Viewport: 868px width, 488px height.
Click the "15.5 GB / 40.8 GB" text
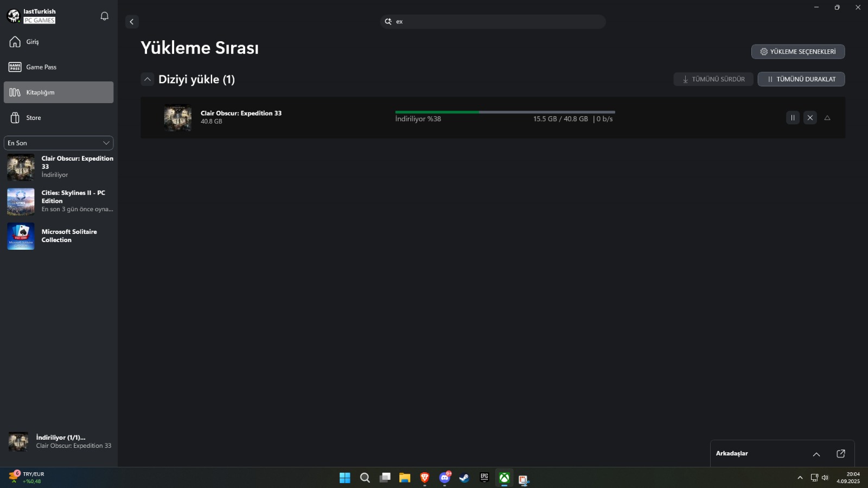[x=560, y=119]
